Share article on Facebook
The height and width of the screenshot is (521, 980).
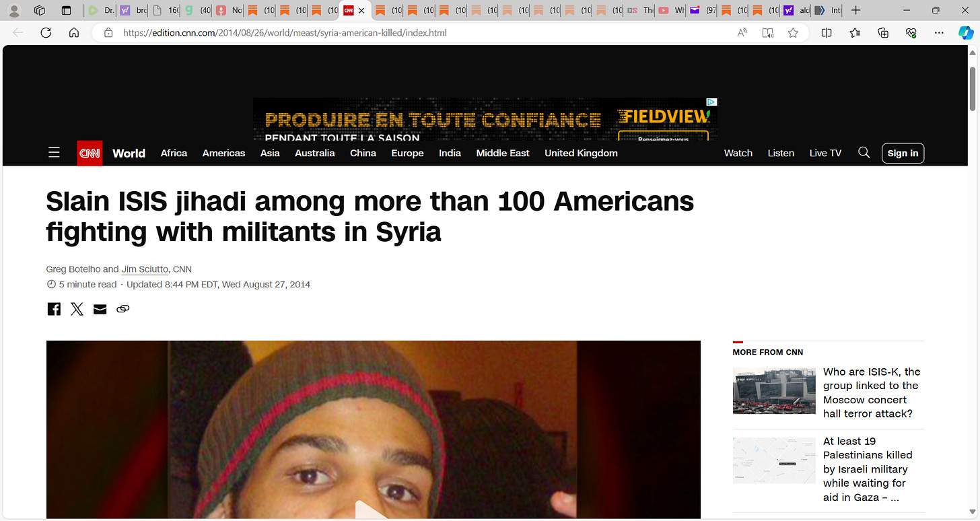coord(54,309)
